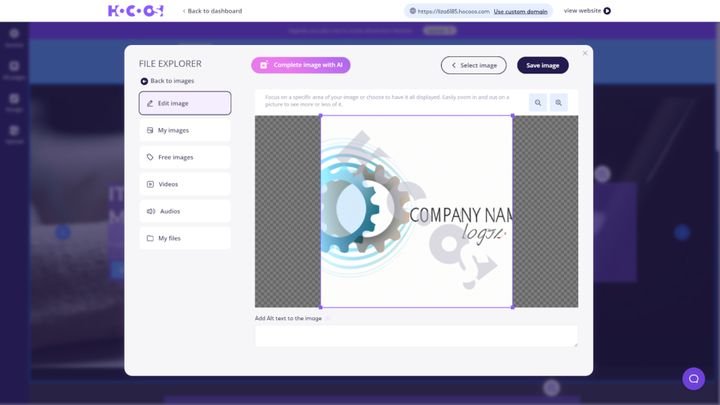
Task: Click the picture icon beside My images
Action: (150, 130)
